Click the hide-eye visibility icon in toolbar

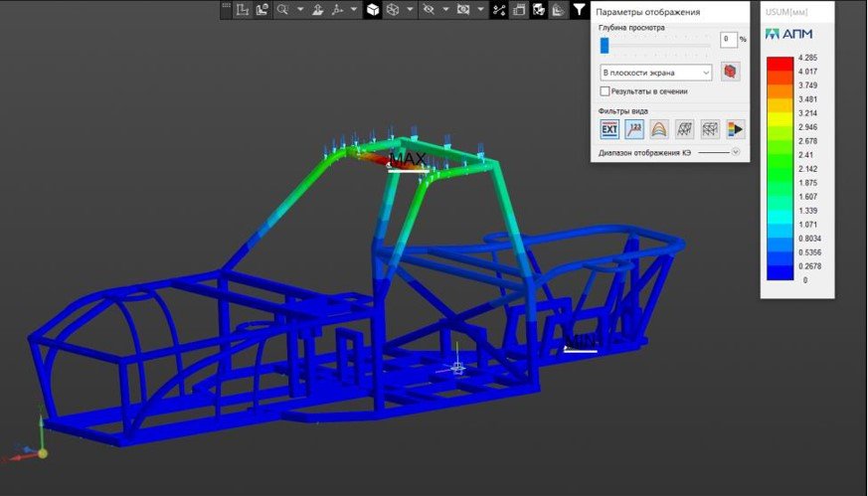429,10
